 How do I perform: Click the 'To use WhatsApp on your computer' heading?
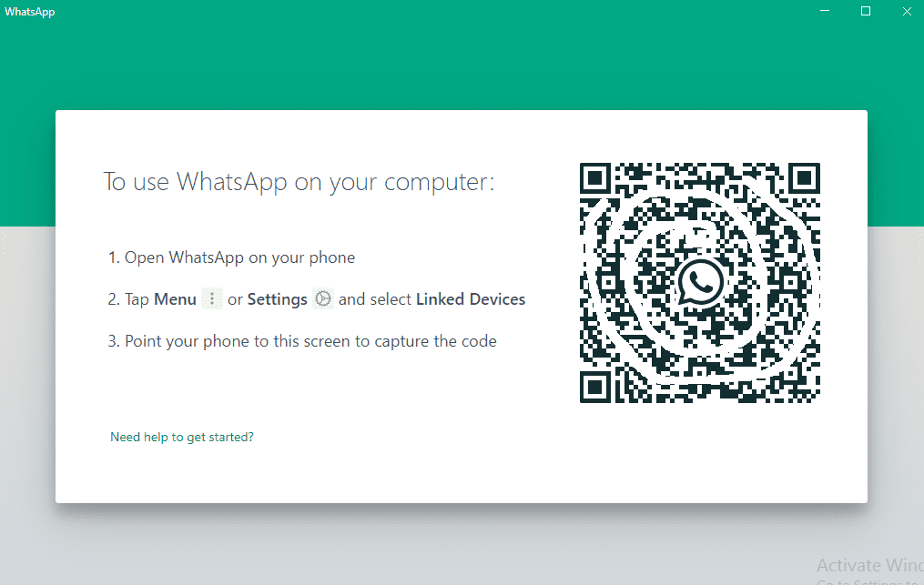(x=299, y=182)
